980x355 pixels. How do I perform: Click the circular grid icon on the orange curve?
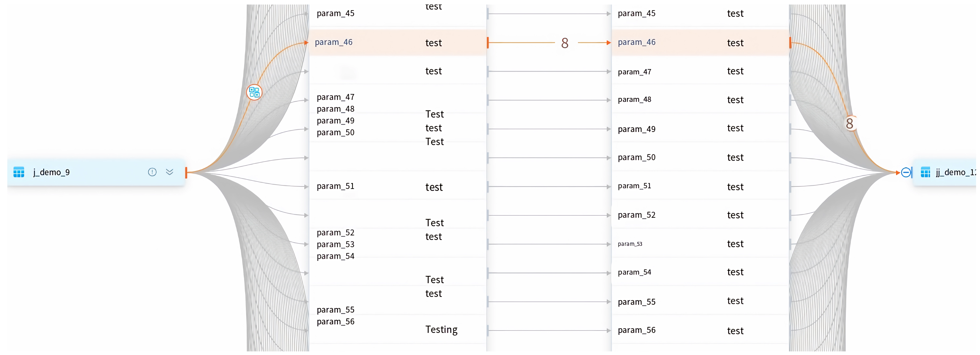254,92
